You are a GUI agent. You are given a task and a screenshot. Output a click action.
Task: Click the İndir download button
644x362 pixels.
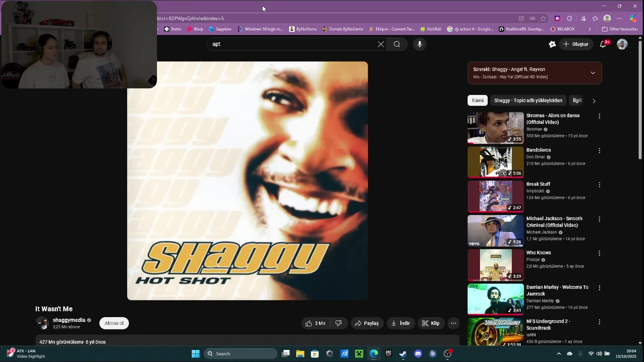tap(400, 323)
